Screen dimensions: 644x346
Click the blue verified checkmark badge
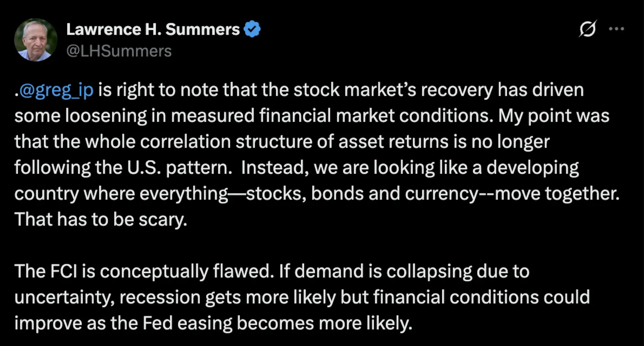pyautogui.click(x=252, y=29)
